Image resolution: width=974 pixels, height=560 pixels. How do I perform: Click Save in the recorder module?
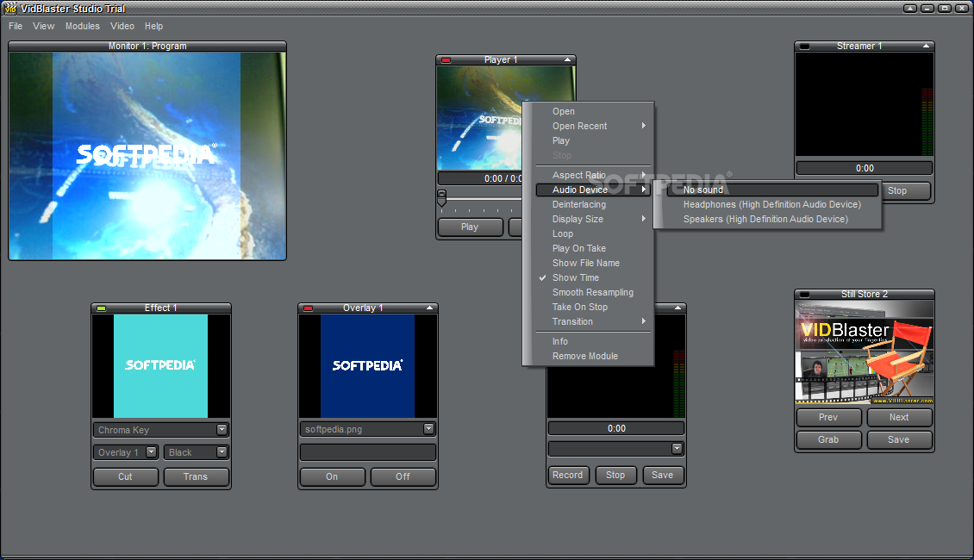point(663,475)
